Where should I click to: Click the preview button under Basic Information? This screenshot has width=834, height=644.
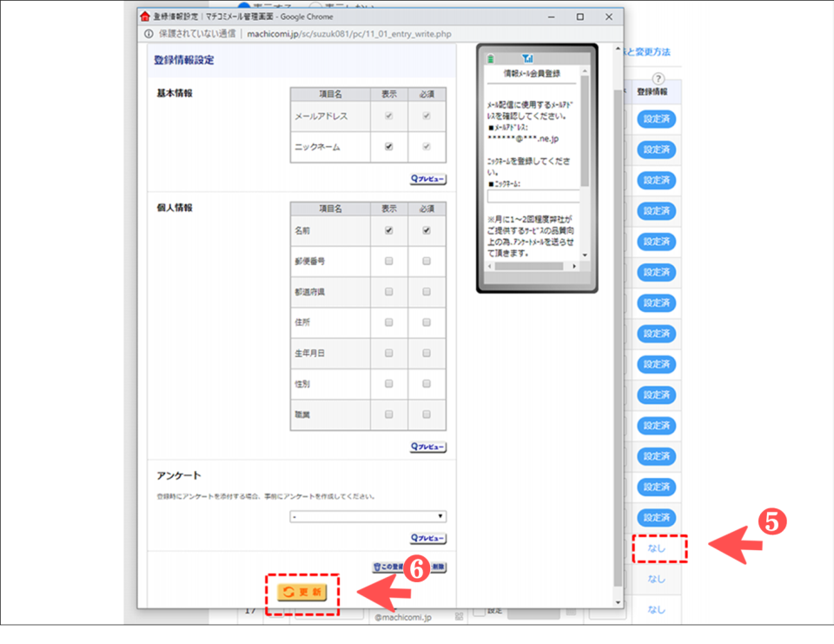coord(427,179)
